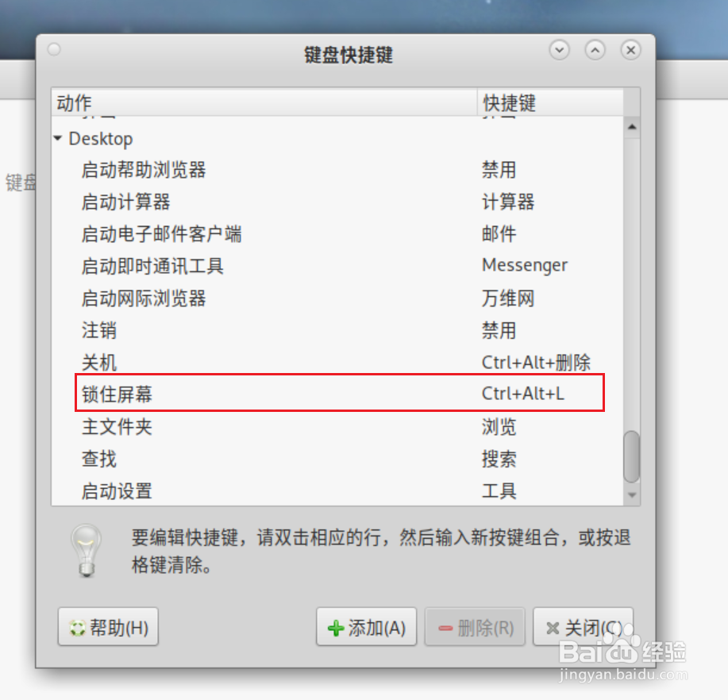Click the window roll-up chevron button

click(595, 50)
